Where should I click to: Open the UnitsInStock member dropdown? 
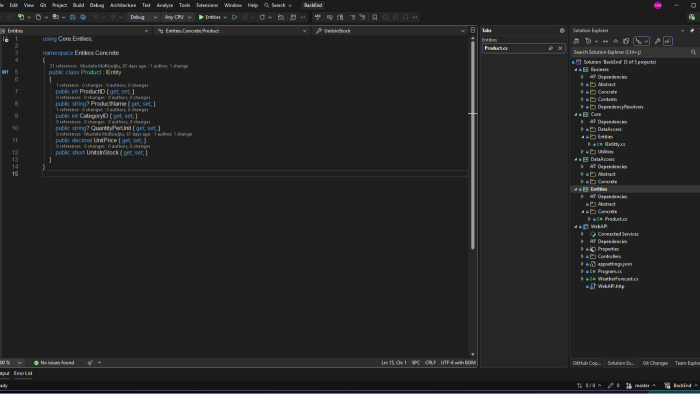[390, 31]
